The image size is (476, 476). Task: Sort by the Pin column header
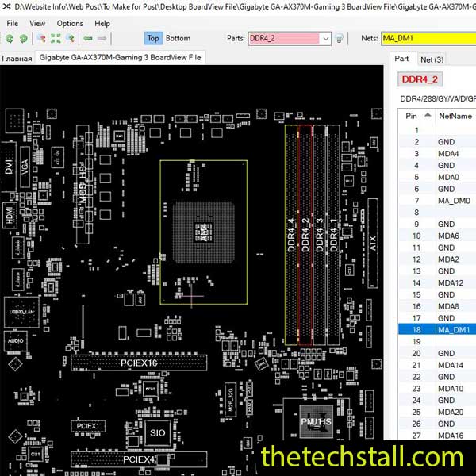(416, 116)
